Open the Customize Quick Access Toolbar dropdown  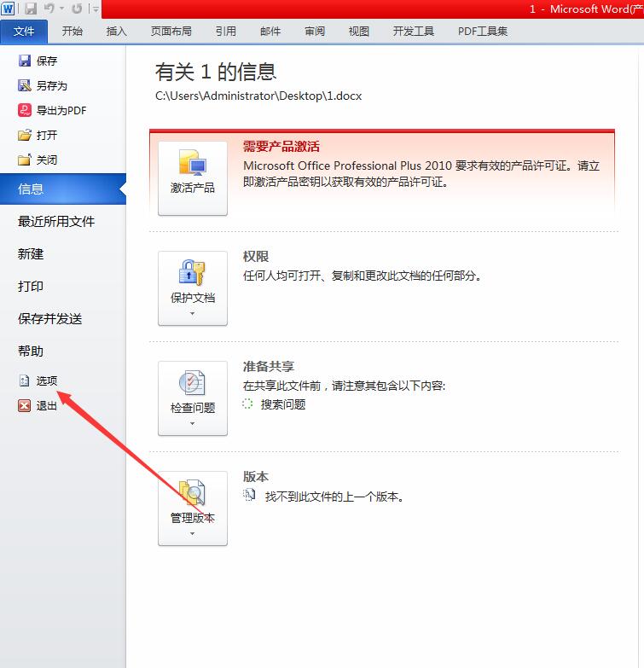click(96, 9)
